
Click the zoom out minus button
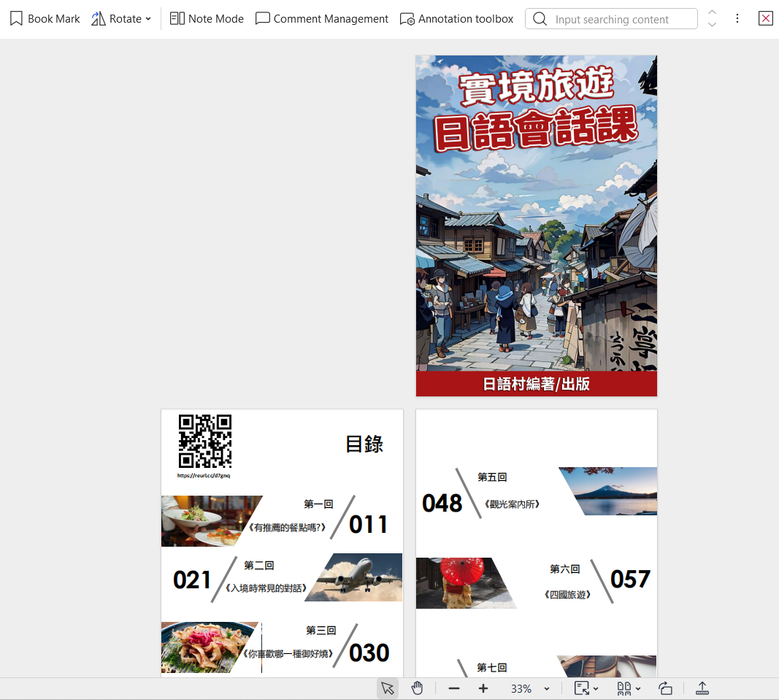pos(454,688)
